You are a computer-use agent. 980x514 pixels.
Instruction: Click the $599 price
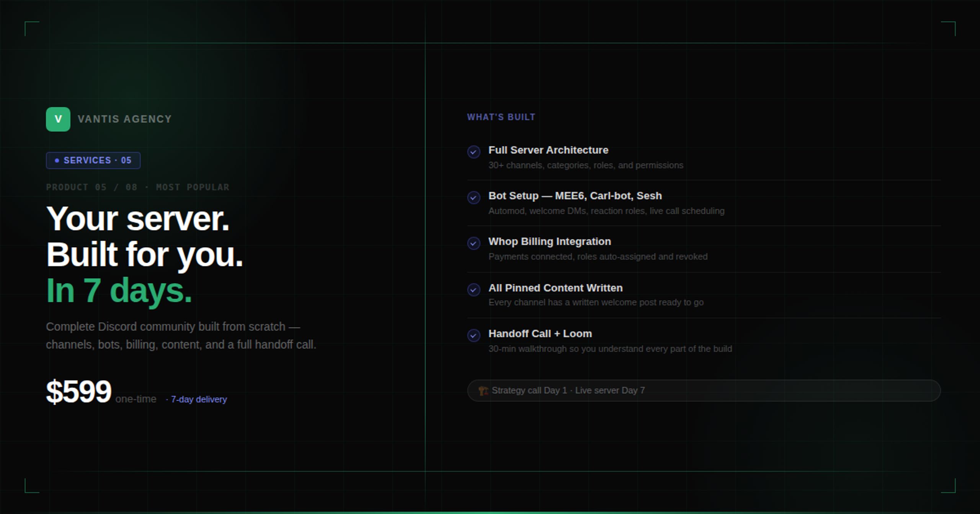pyautogui.click(x=79, y=392)
